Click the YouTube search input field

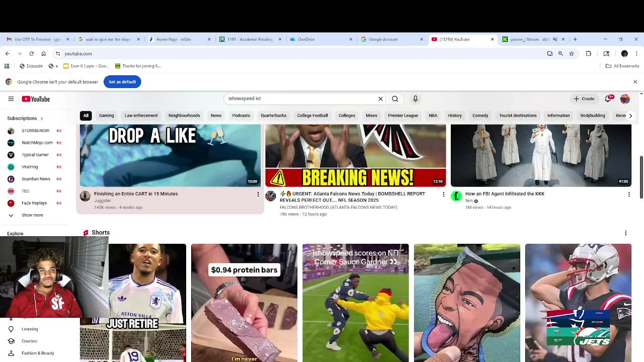(x=302, y=99)
